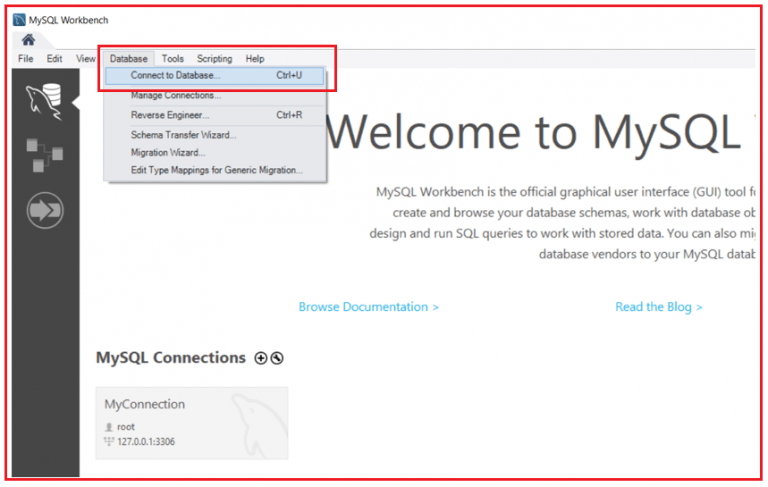
Task: Open the Help menu
Action: (255, 59)
